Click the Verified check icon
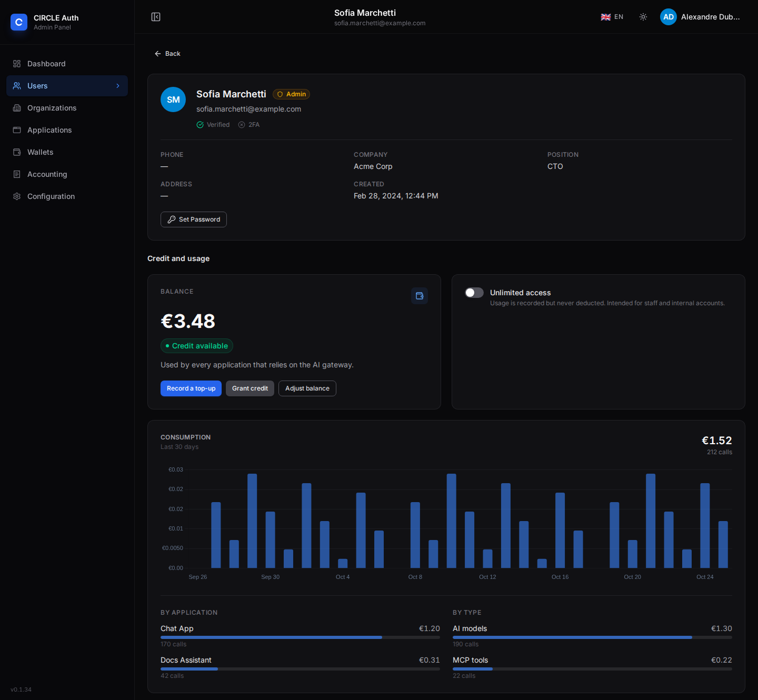The image size is (758, 700). pos(200,125)
